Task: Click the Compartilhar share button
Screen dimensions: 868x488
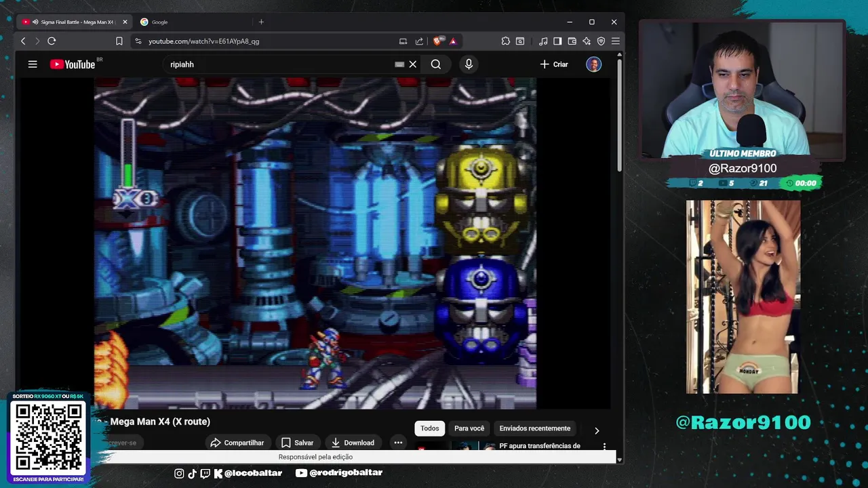Action: 237,443
